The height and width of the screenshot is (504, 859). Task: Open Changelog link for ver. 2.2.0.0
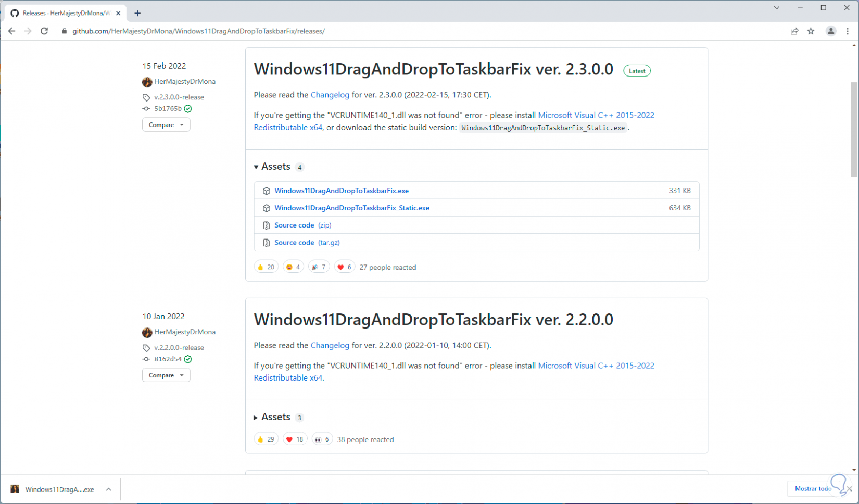click(330, 345)
